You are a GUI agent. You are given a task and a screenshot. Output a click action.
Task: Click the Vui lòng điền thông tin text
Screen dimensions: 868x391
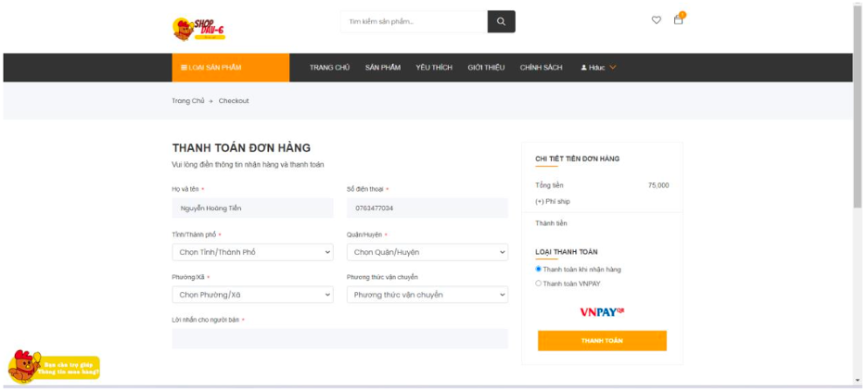coord(248,165)
